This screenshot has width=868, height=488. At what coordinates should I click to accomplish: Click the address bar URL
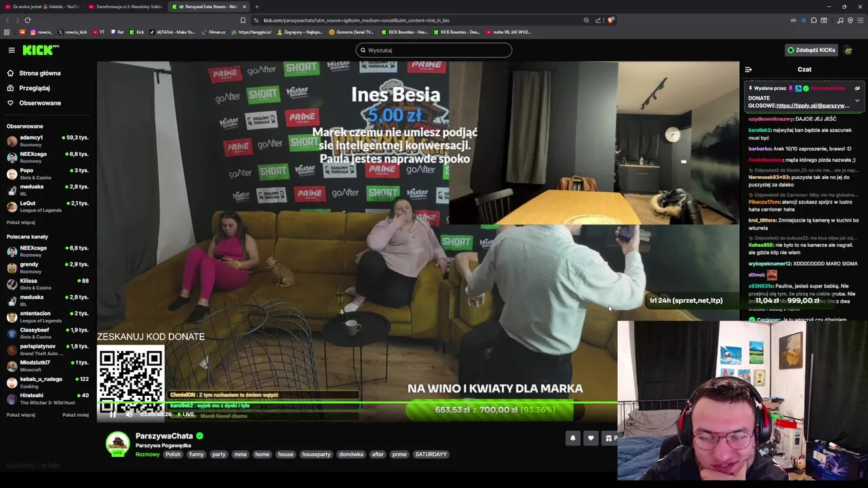click(357, 20)
